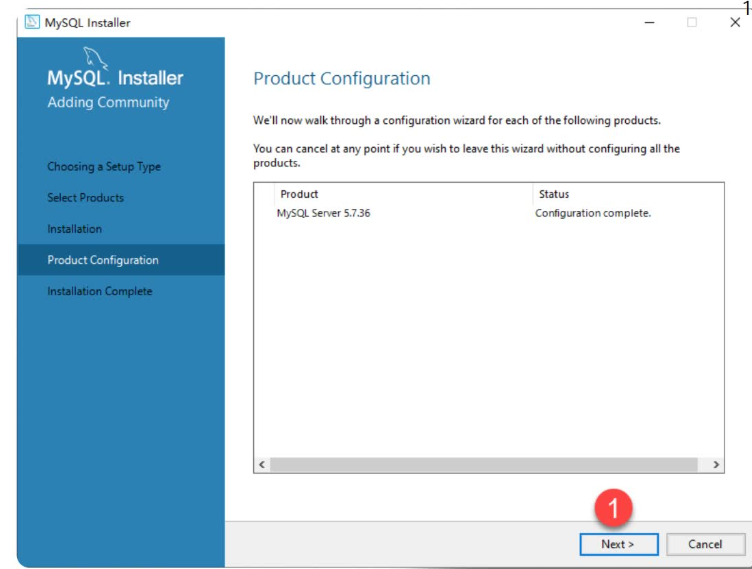Click the horizontal scrollbar track of product list
The width and height of the screenshot is (752, 569).
tap(484, 464)
